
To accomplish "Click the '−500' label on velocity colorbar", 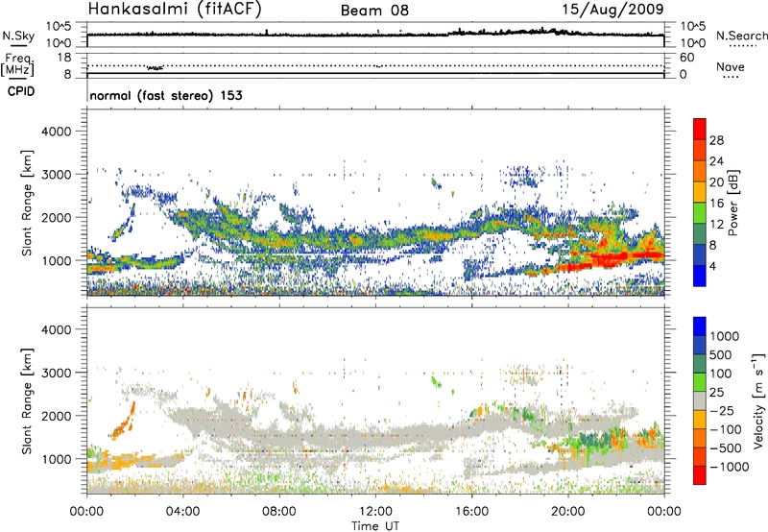I will pos(725,448).
